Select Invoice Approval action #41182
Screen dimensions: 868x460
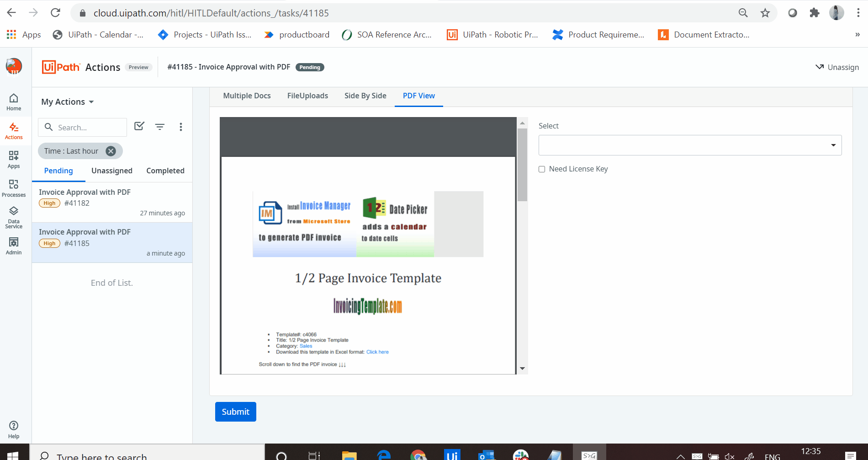[112, 202]
